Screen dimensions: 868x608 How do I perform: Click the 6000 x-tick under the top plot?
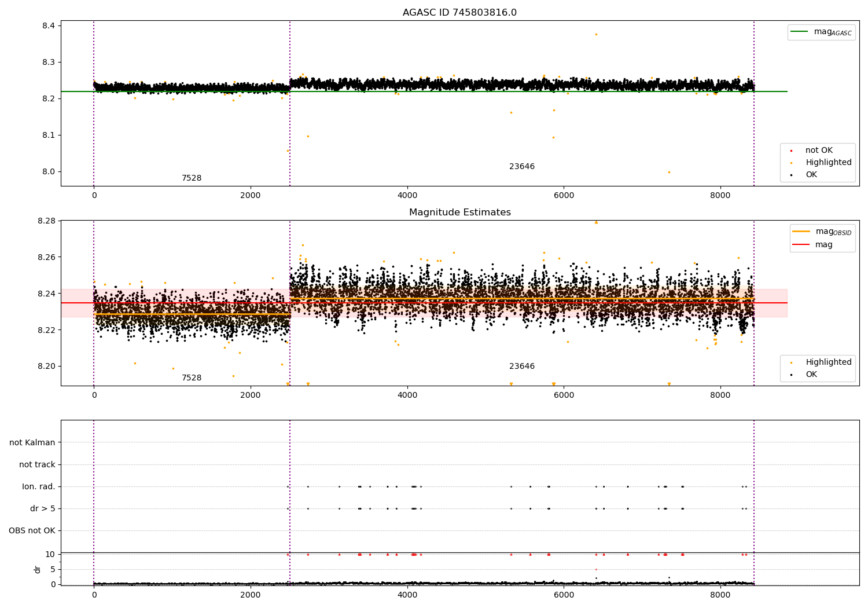(x=564, y=196)
